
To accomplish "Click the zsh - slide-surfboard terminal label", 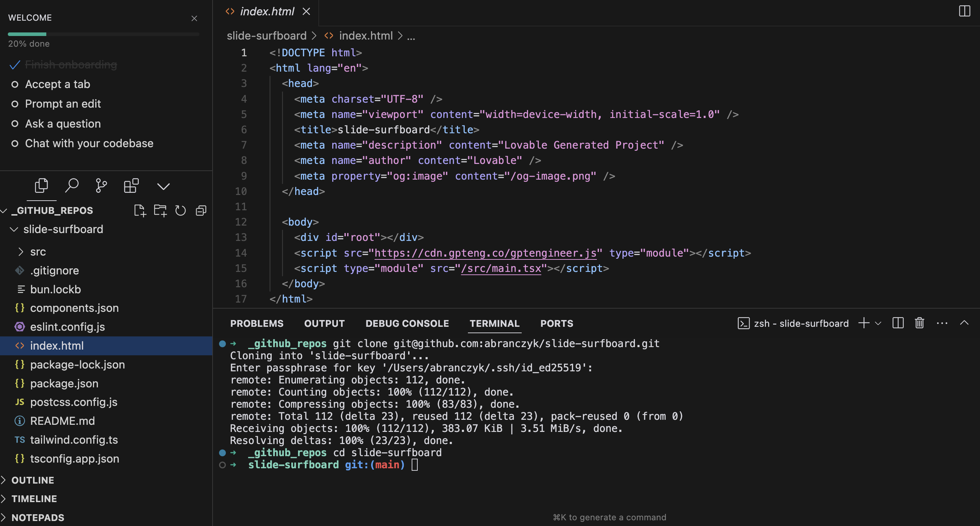I will [801, 323].
